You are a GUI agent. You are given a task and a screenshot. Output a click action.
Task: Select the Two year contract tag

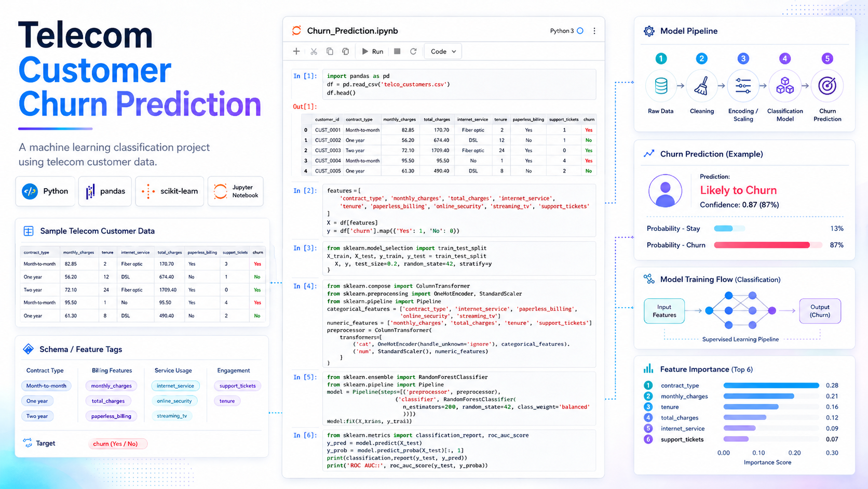37,416
